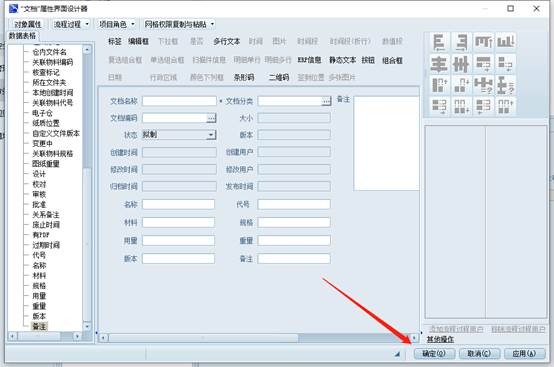554x367 pixels.
Task: Select 关系备注 in the tree
Action: click(46, 215)
